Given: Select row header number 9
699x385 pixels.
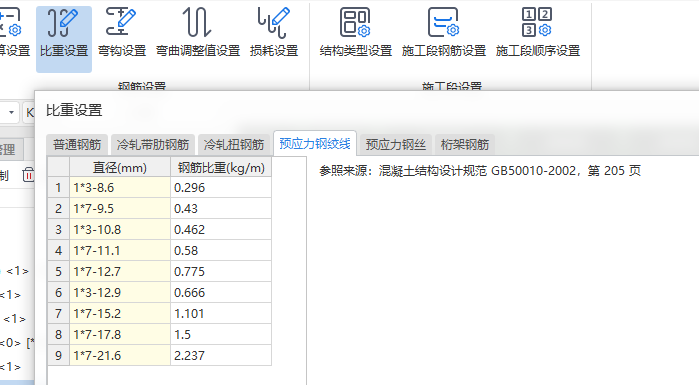Looking at the screenshot, I should [x=58, y=355].
